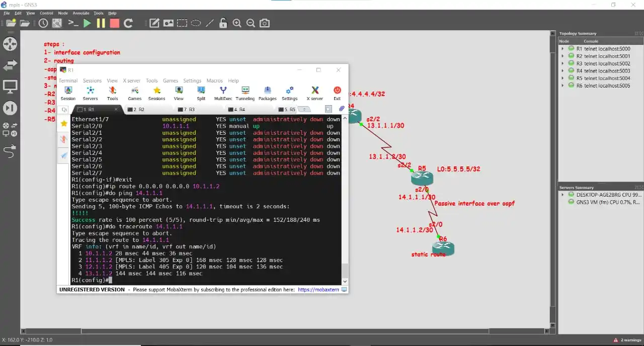Zoom out on the GNS3 topology
This screenshot has height=346, width=644.
[x=251, y=23]
